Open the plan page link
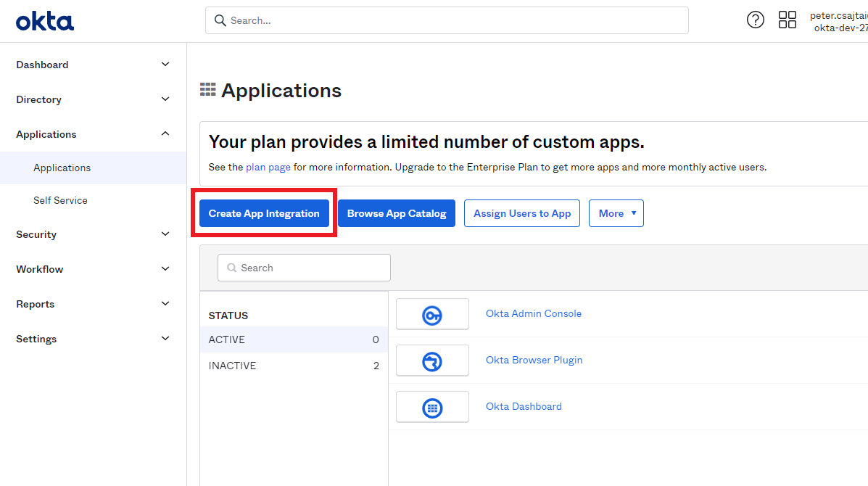 pos(268,167)
